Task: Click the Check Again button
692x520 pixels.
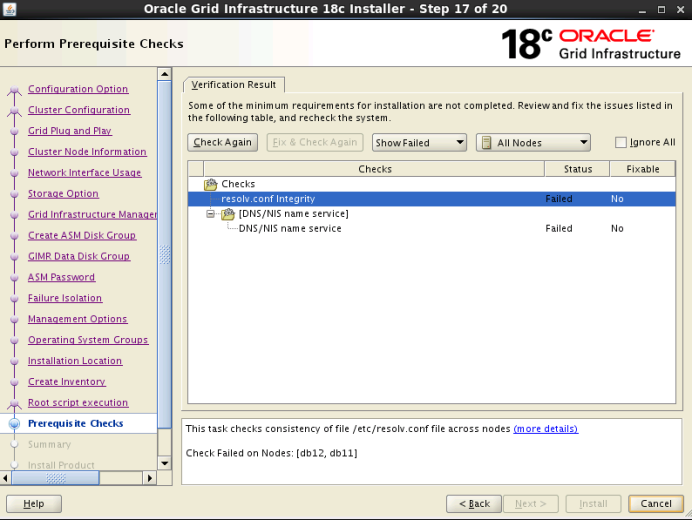Action: [x=222, y=143]
